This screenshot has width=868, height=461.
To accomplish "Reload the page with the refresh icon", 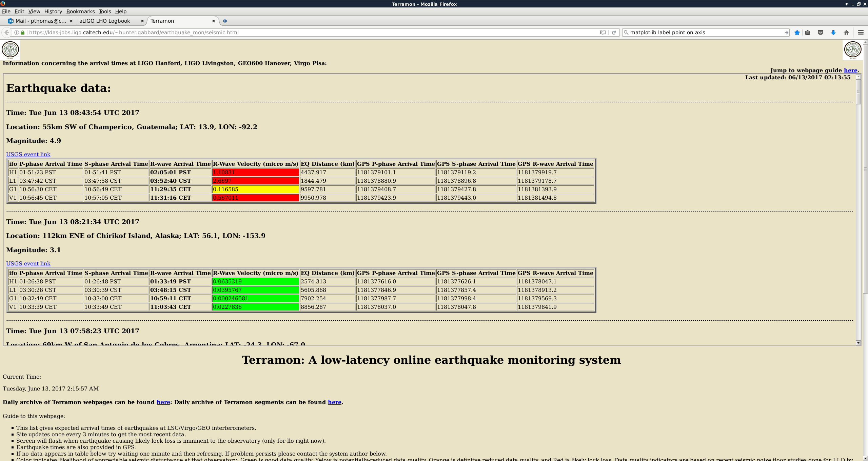I will pos(614,33).
